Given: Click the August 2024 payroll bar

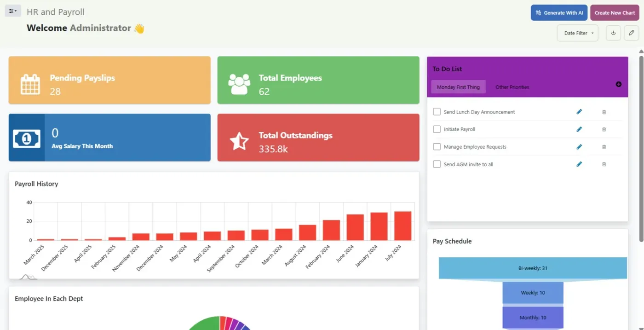Looking at the screenshot, I should (307, 232).
